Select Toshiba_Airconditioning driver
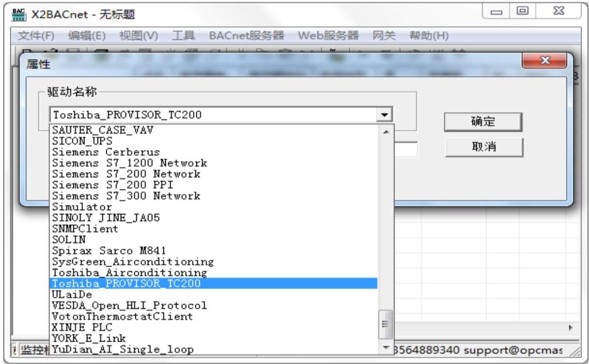The image size is (589, 364). coord(213,272)
